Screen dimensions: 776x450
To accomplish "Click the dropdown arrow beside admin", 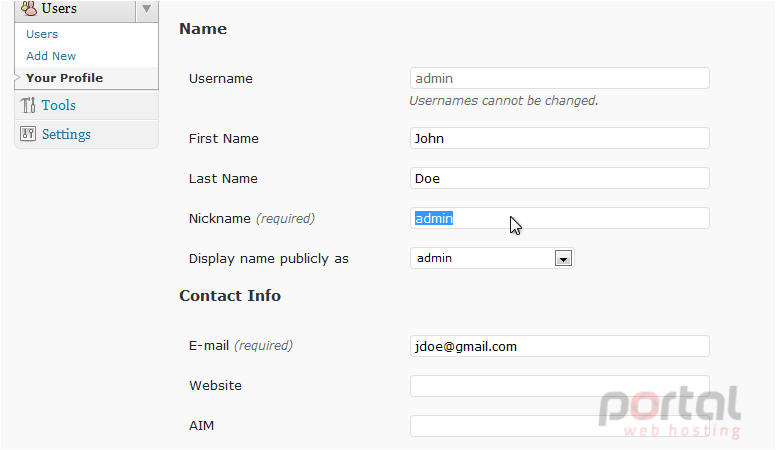I will click(x=563, y=258).
